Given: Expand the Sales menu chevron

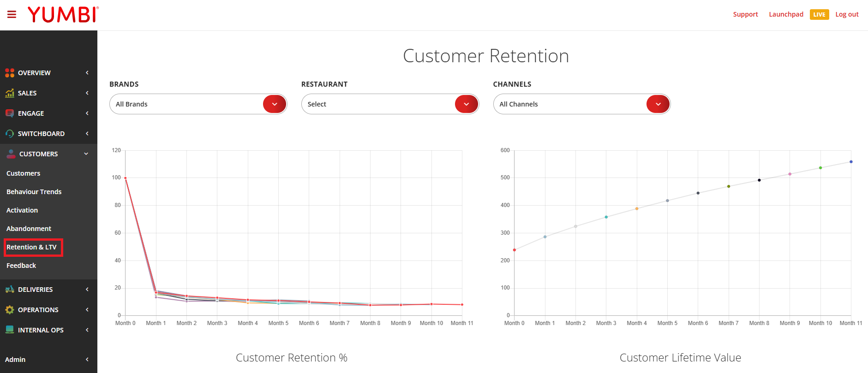Looking at the screenshot, I should click(x=87, y=93).
